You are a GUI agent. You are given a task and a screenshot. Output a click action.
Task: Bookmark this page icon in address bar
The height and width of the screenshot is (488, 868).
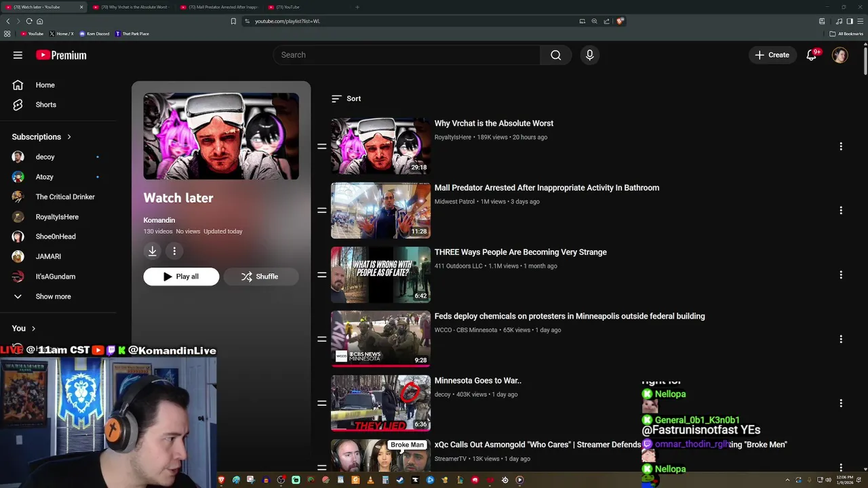coord(233,21)
